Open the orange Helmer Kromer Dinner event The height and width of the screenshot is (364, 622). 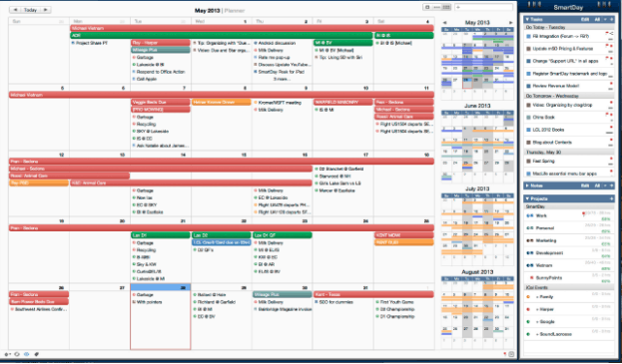click(222, 102)
